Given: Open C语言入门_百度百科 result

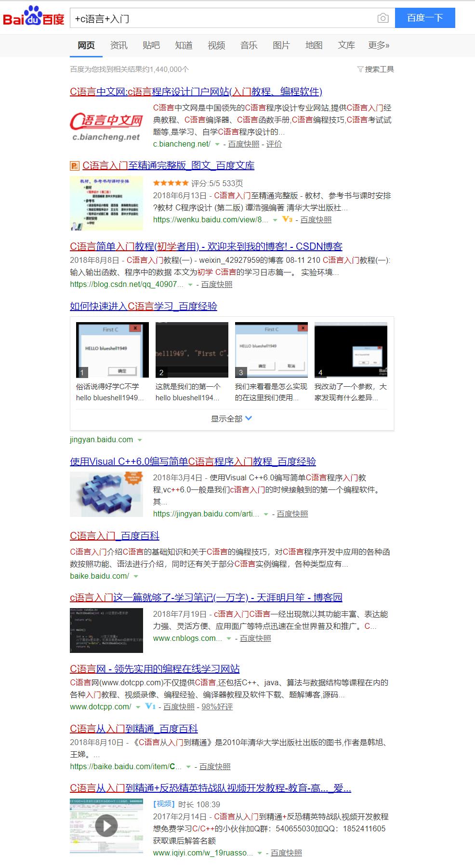Looking at the screenshot, I should [115, 536].
